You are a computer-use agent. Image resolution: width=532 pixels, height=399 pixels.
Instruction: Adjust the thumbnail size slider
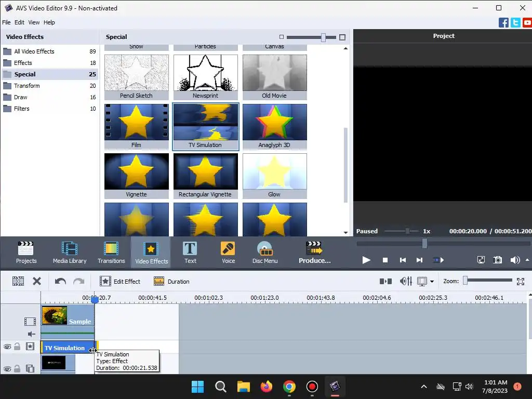tap(324, 37)
